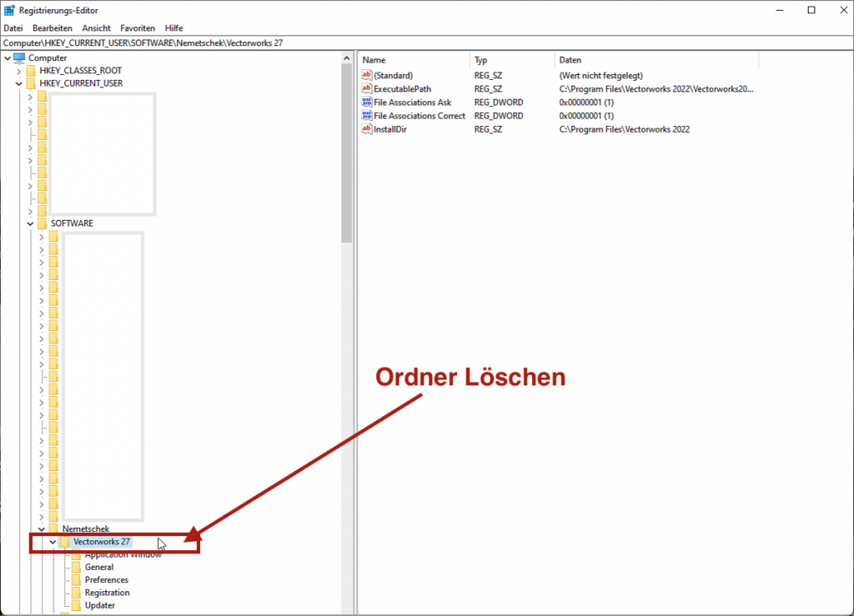Open the Favoriten menu
Image resolution: width=854 pixels, height=616 pixels.
[x=138, y=28]
